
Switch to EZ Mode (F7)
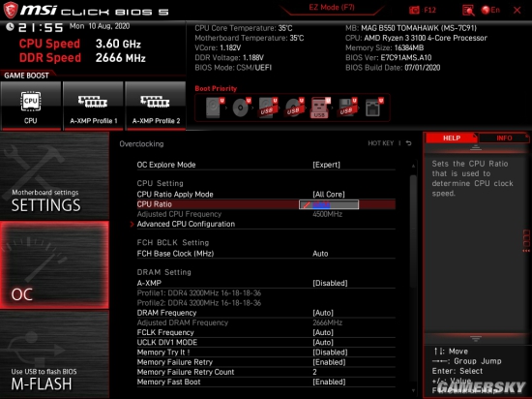[x=332, y=8]
